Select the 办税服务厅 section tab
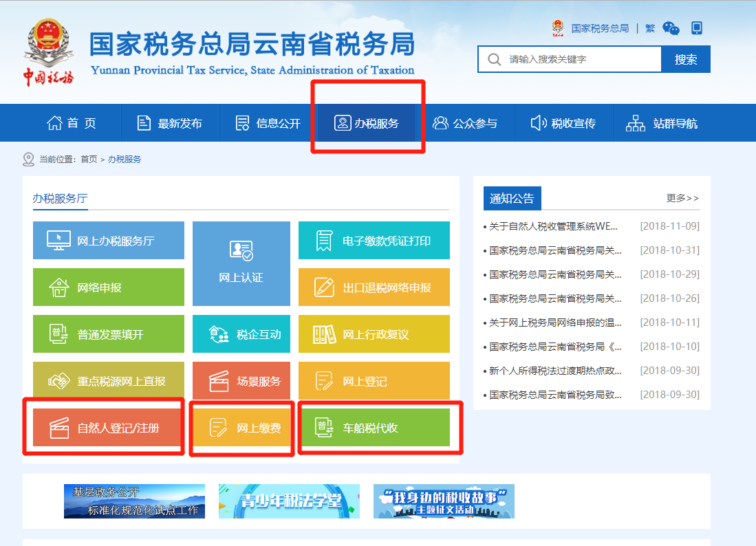This screenshot has height=546, width=756. [61, 199]
